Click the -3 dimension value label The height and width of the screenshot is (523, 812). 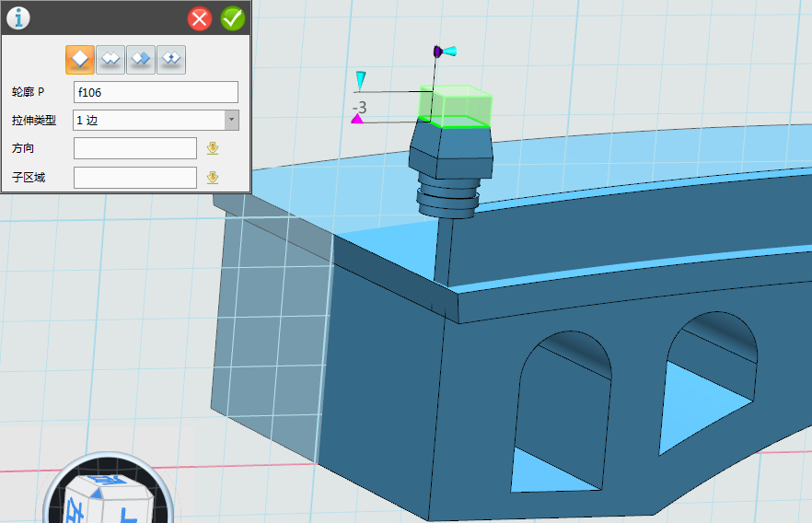click(359, 107)
